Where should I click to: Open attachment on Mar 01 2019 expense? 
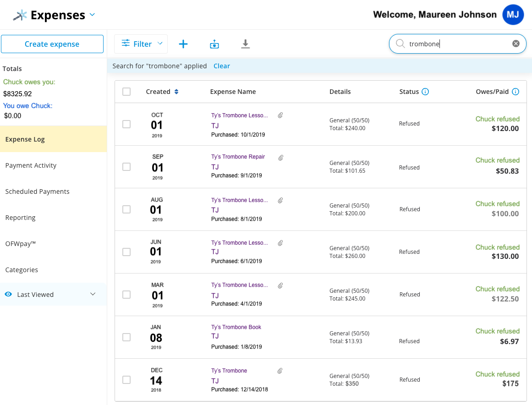pos(280,285)
